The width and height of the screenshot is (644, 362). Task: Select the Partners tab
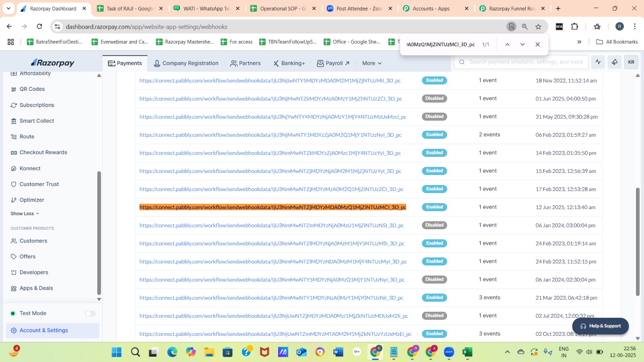coord(246,63)
